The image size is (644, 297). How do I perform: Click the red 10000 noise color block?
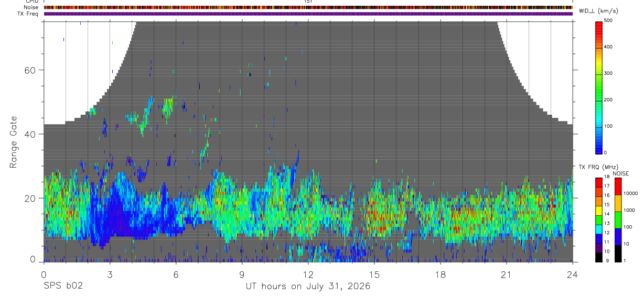tap(619, 186)
